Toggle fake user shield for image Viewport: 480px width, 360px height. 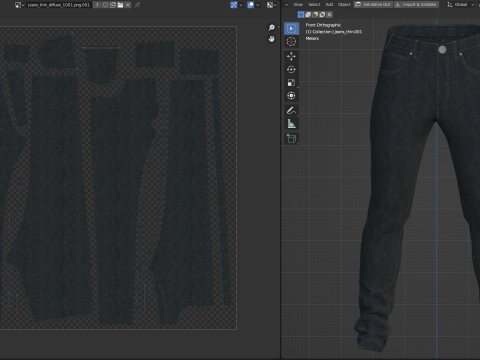click(105, 5)
